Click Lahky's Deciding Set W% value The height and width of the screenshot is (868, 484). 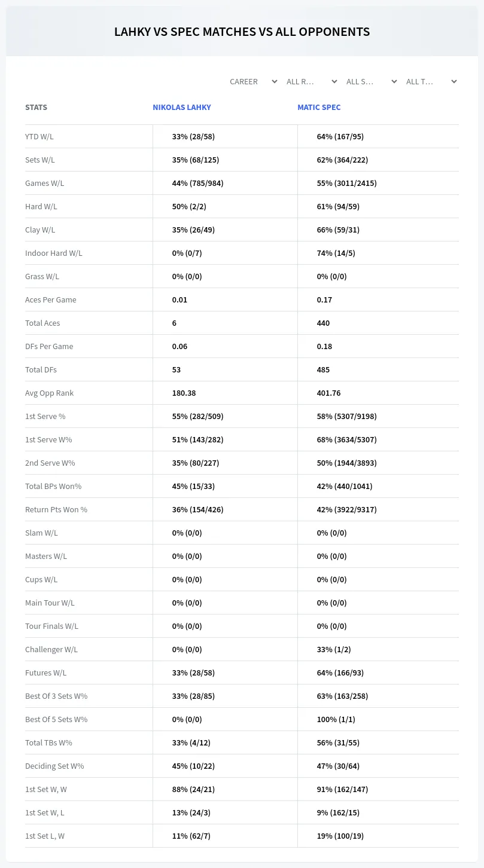pos(193,766)
